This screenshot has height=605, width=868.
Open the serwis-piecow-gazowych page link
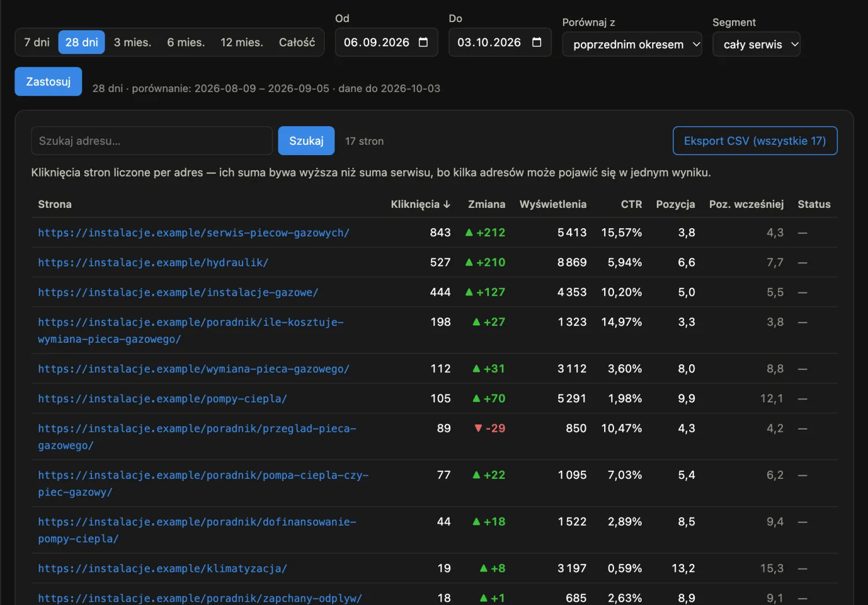193,233
